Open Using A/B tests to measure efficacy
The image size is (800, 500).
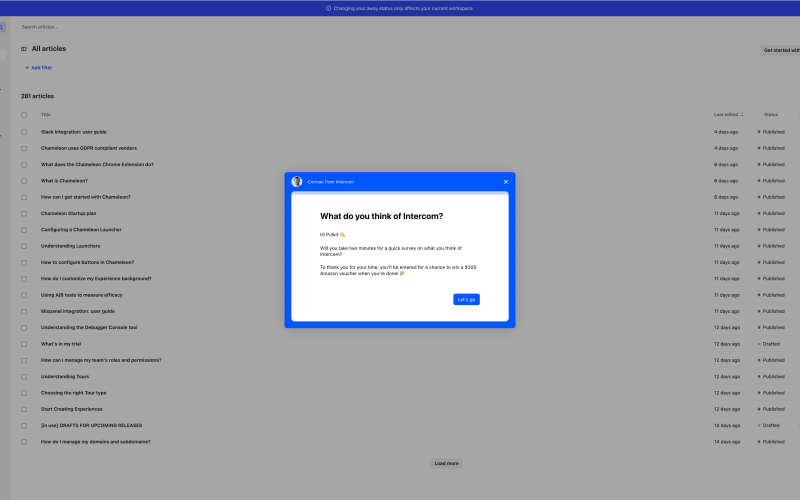point(82,295)
